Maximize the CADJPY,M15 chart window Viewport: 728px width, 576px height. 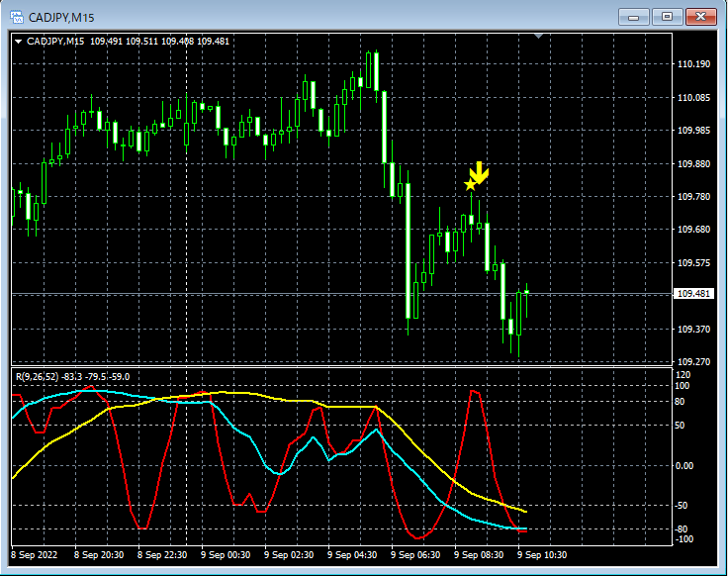click(667, 17)
